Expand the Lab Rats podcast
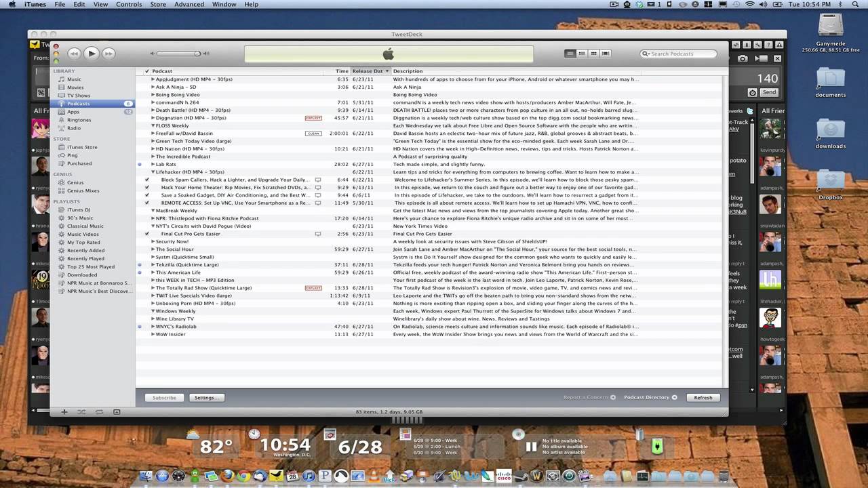 coord(153,164)
